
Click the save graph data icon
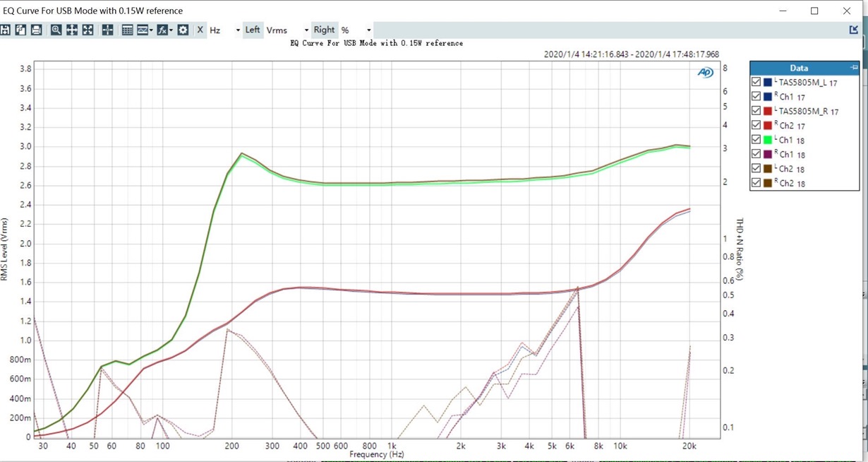pyautogui.click(x=5, y=30)
